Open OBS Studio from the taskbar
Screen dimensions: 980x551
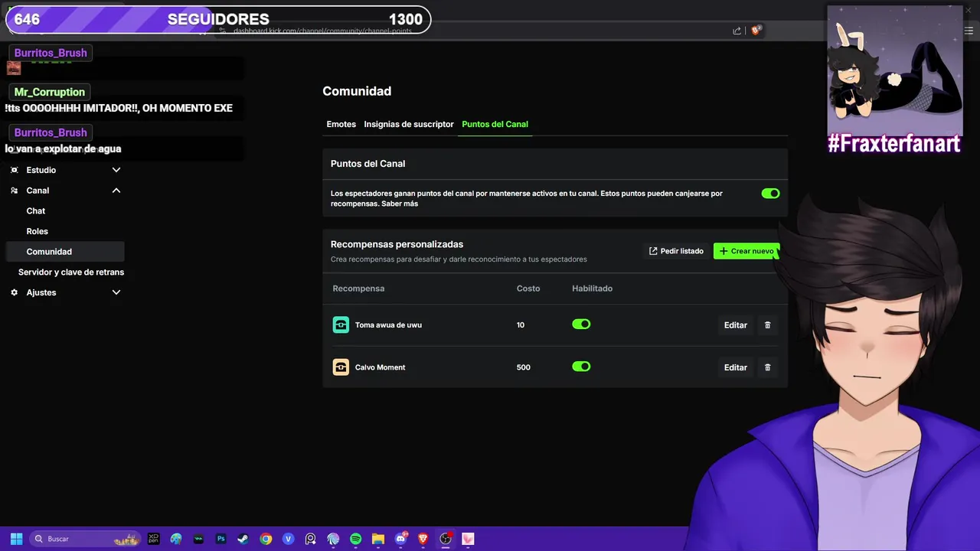coord(446,539)
